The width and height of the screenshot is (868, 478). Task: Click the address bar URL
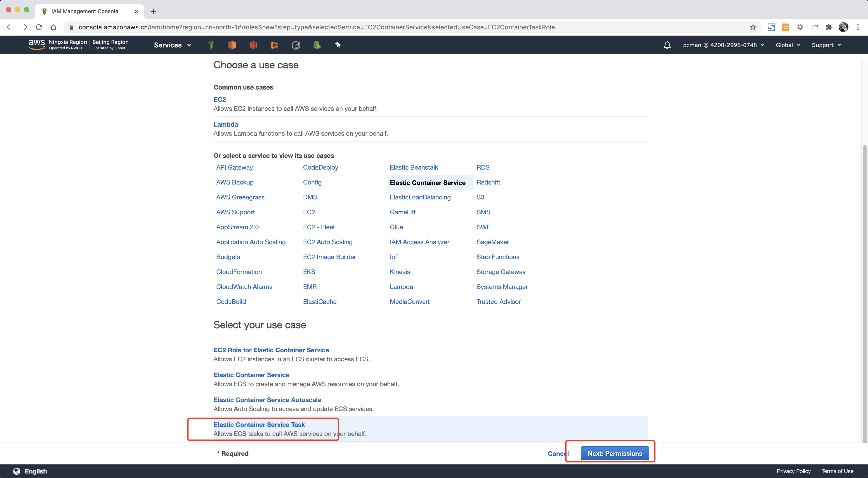(316, 27)
